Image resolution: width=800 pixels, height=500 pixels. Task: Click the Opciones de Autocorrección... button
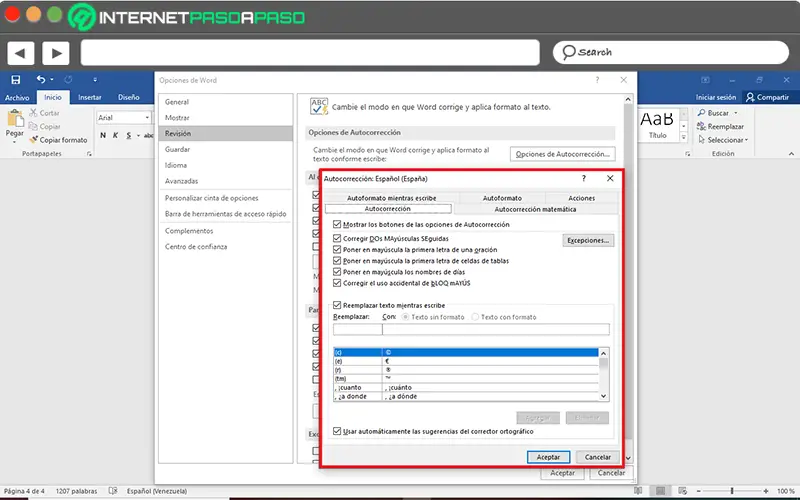point(563,154)
